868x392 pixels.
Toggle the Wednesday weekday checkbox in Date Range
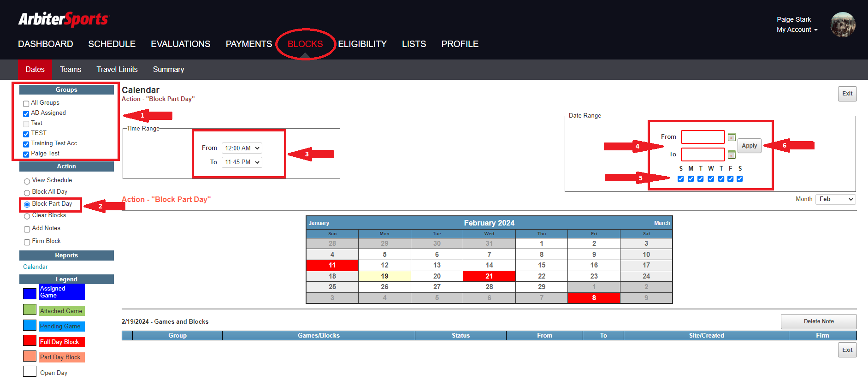tap(711, 178)
